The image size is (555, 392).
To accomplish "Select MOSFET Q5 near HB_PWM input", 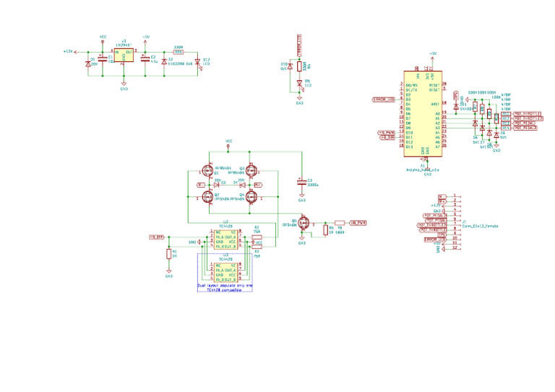I will pos(304,223).
